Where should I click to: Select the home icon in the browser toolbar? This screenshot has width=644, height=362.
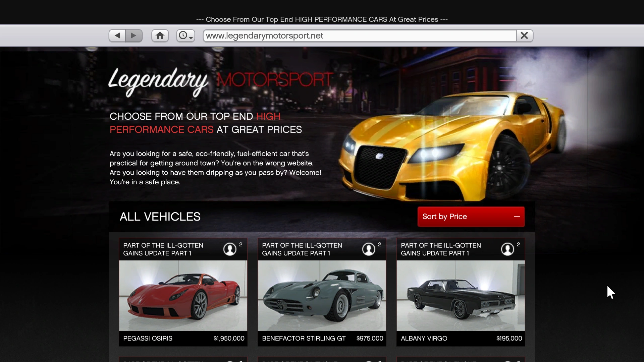(160, 35)
